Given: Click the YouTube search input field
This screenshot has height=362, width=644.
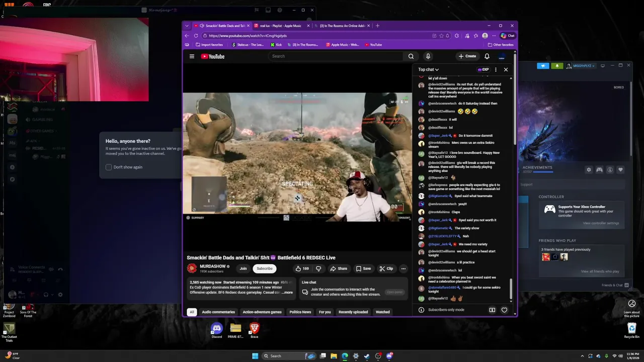Looking at the screenshot, I should click(336, 56).
